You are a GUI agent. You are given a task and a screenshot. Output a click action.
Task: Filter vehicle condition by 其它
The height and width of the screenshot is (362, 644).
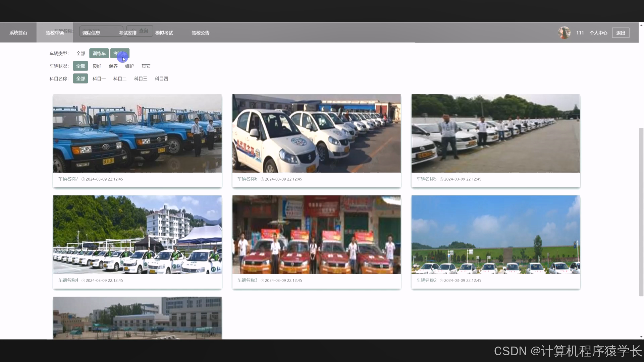point(146,66)
